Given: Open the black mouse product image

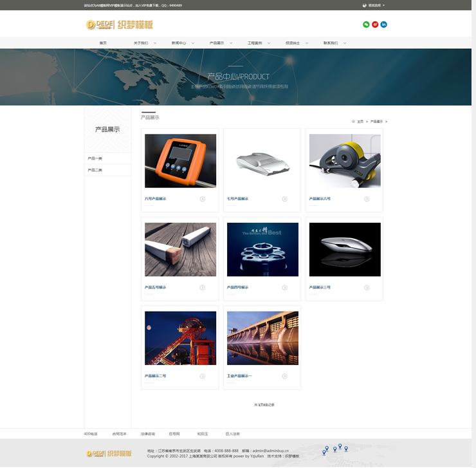Looking at the screenshot, I should (345, 249).
